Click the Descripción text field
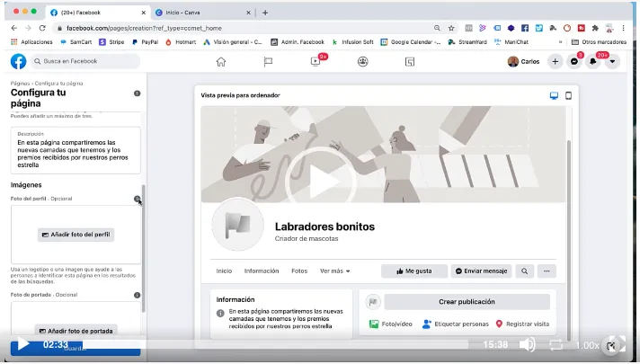Screen dimensions: 640x364 pos(76,150)
